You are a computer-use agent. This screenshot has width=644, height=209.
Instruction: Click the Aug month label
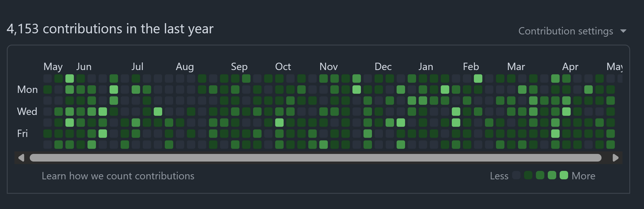(x=185, y=67)
